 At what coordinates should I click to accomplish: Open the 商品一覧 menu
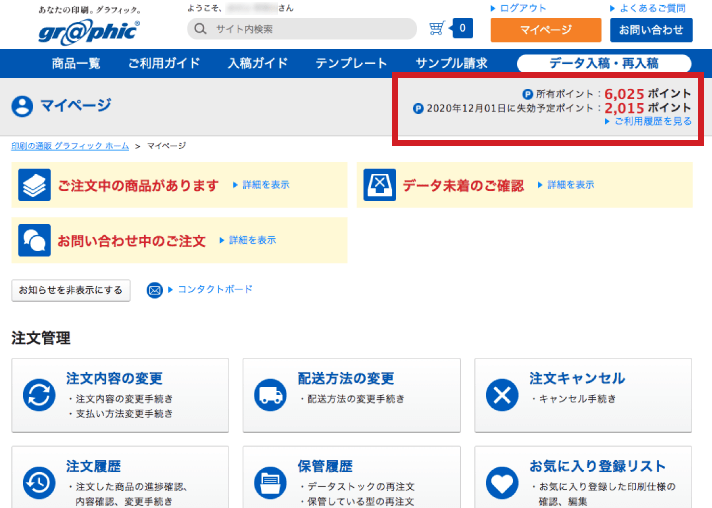click(76, 63)
